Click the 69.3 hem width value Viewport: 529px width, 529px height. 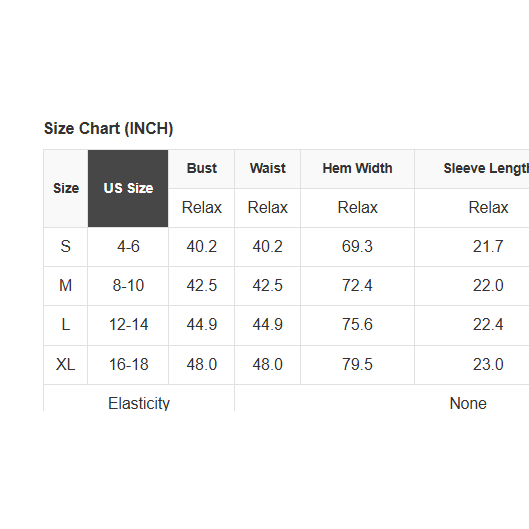357,247
